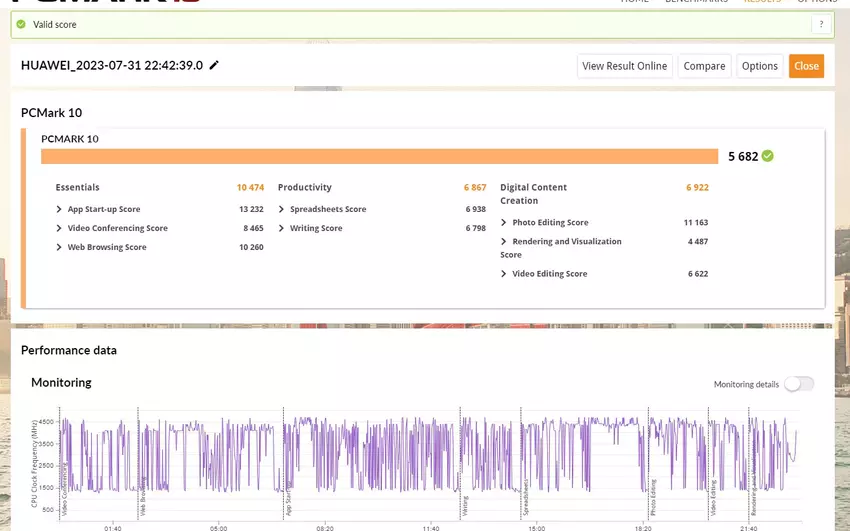Screen dimensions: 850x531
Task: Expand Rendering and Visualization Score
Action: click(x=505, y=242)
